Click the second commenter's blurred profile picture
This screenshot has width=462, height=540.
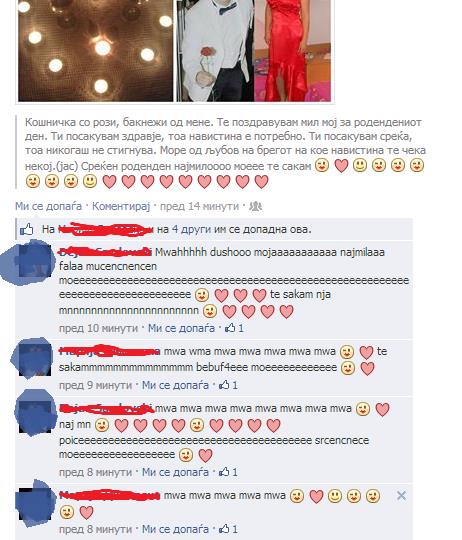click(32, 357)
